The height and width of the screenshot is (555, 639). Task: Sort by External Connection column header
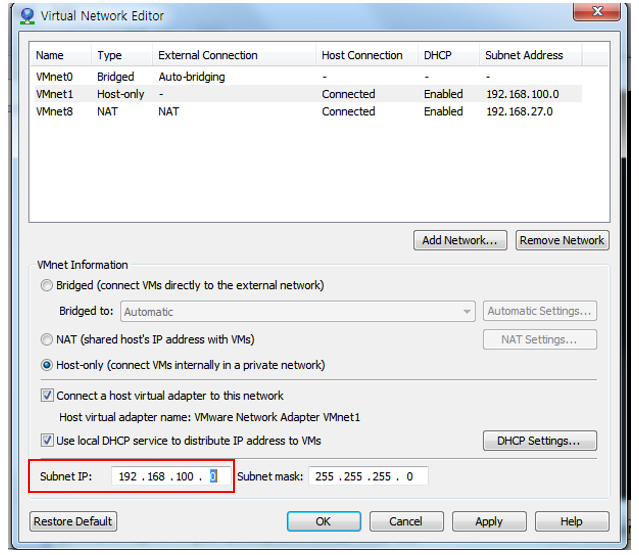point(234,55)
